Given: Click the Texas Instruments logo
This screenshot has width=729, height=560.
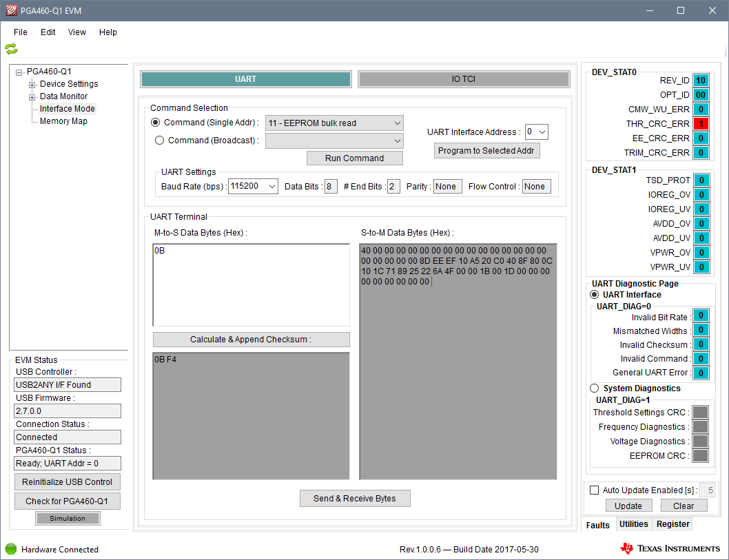Looking at the screenshot, I should (x=670, y=548).
